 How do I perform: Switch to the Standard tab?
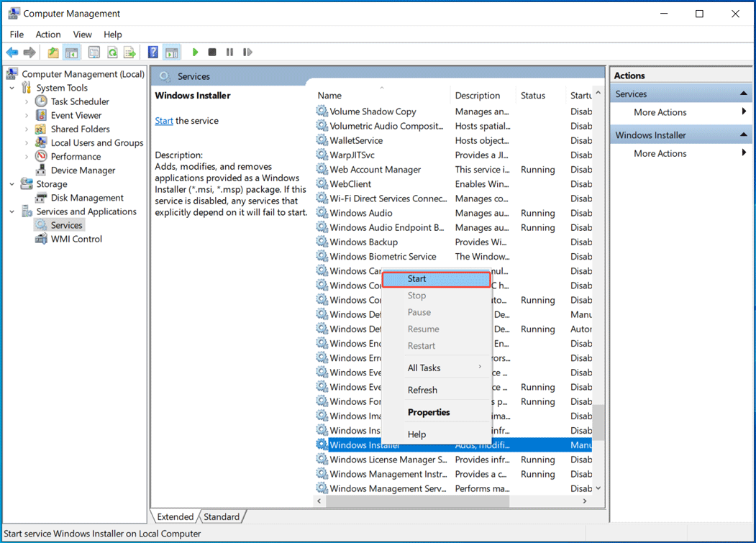click(222, 516)
